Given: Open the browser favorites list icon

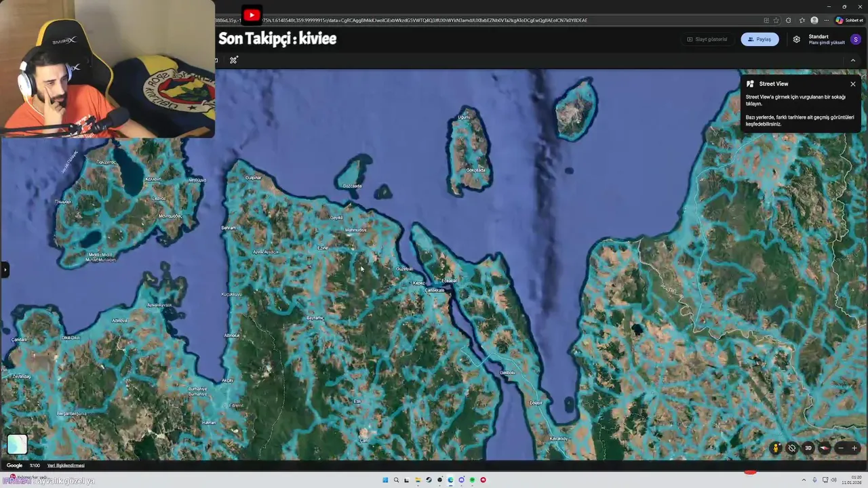Looking at the screenshot, I should [802, 20].
